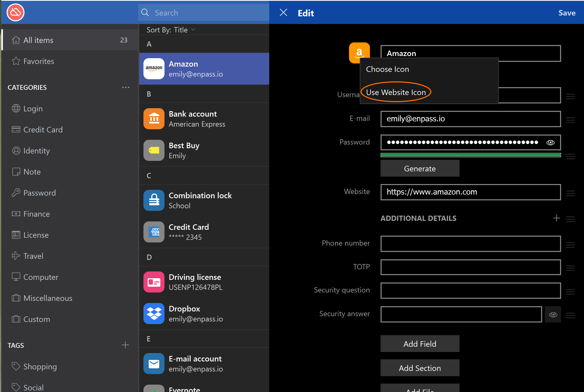Click the E-mail input field

coord(471,119)
